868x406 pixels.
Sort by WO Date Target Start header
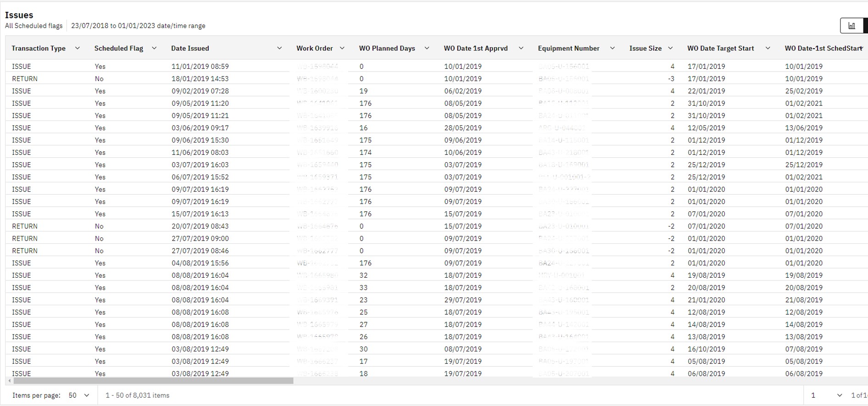tap(720, 48)
